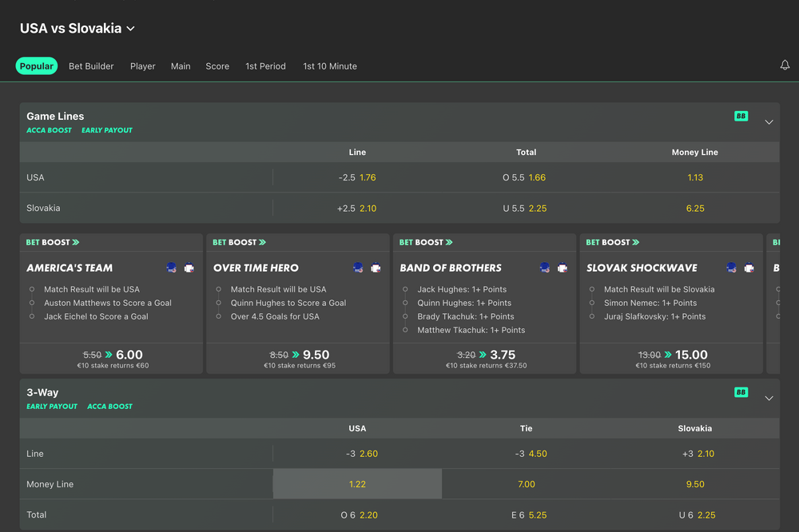Open the Player tab

[143, 66]
